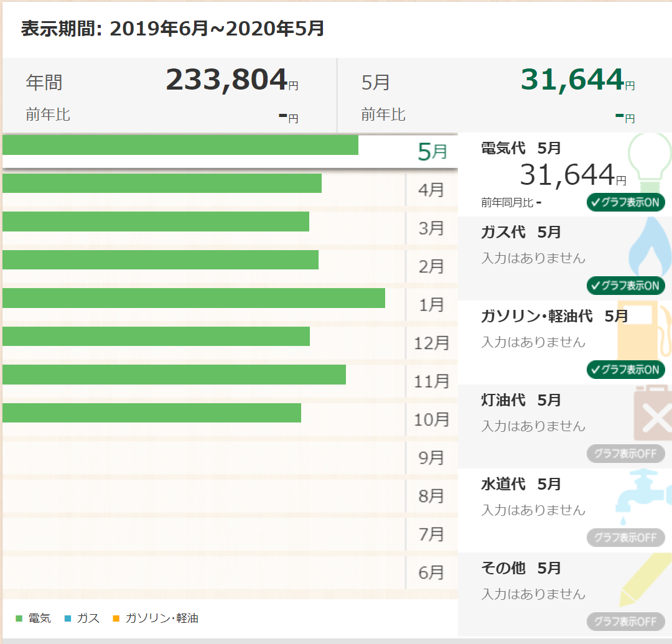Open the 水道代 5月 card title
Viewport: 672px width, 644px height.
coord(521,484)
